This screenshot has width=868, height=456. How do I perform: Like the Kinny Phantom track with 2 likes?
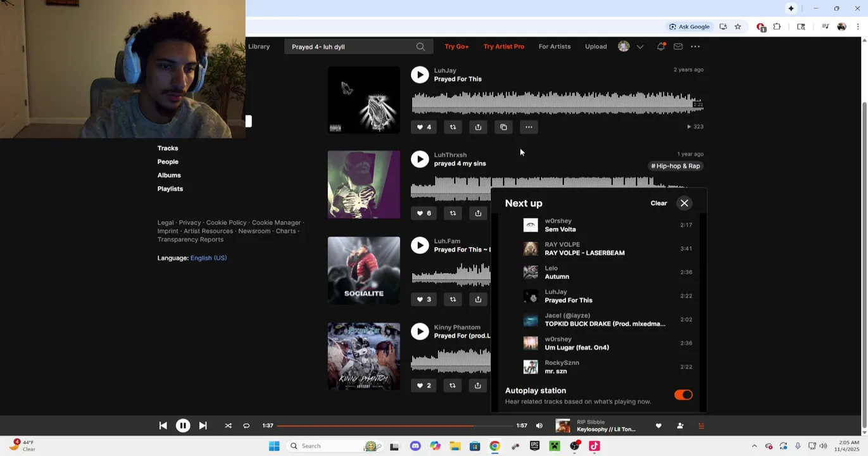[424, 386]
